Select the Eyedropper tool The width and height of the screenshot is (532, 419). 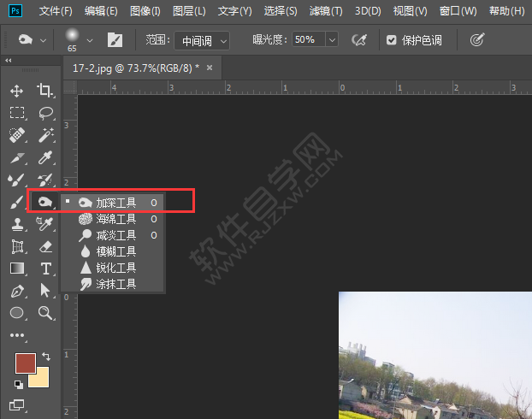(45, 157)
